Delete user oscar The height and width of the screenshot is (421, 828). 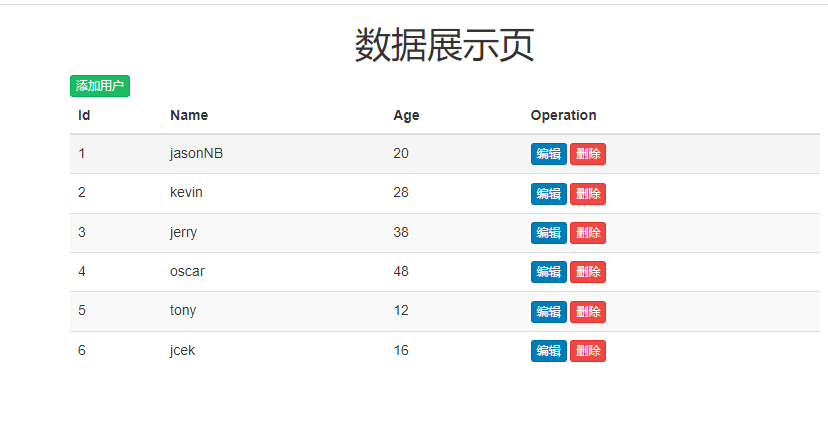pyautogui.click(x=588, y=272)
